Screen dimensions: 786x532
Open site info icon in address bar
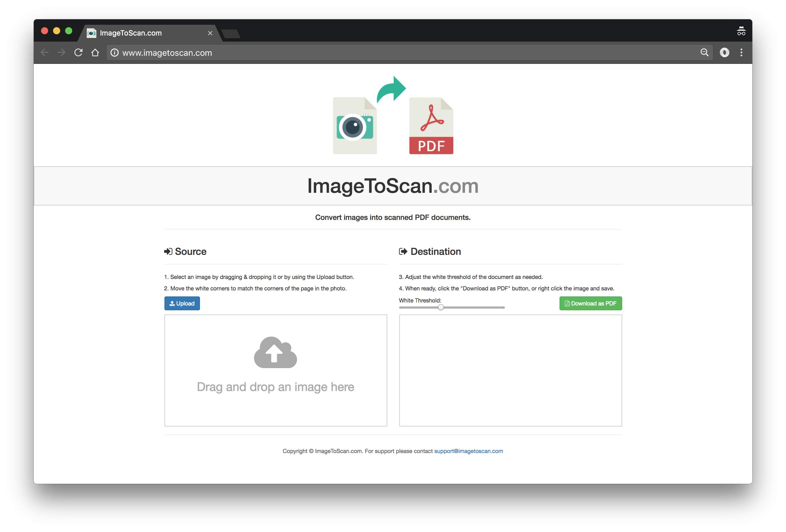coord(115,53)
